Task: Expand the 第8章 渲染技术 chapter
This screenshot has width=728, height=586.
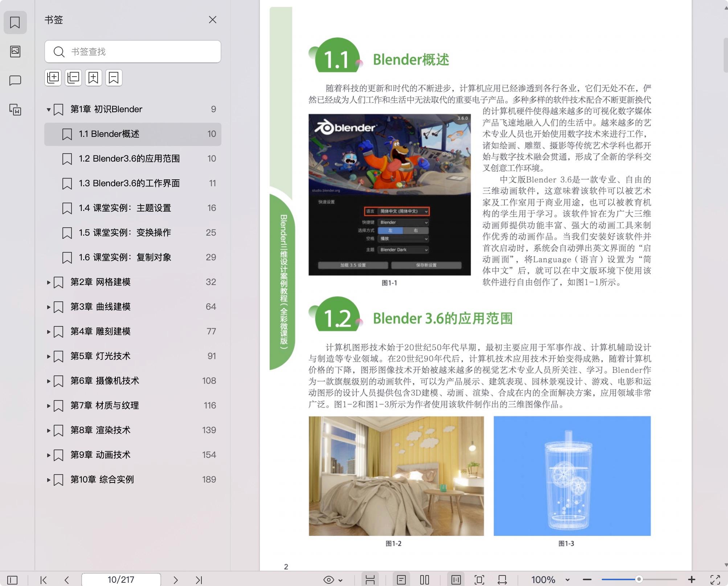Action: [x=48, y=430]
